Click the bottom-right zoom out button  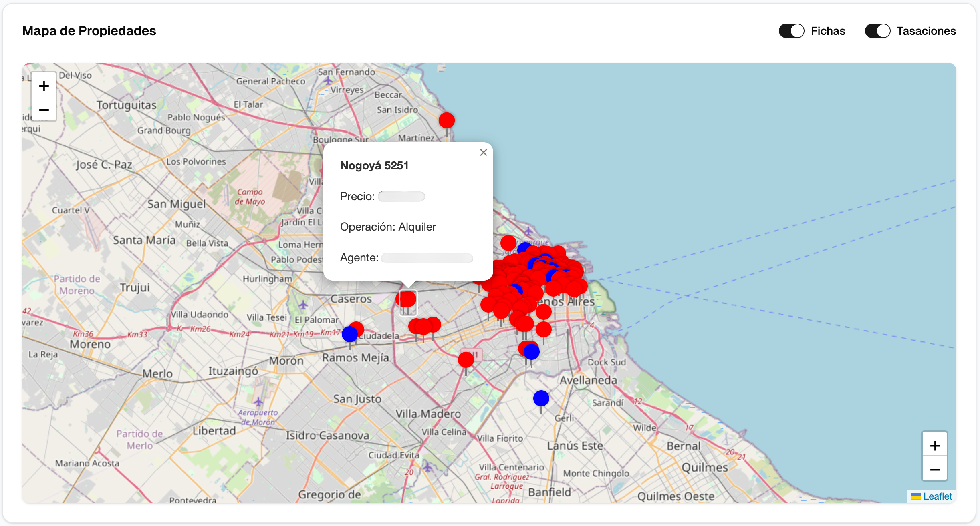coord(934,469)
